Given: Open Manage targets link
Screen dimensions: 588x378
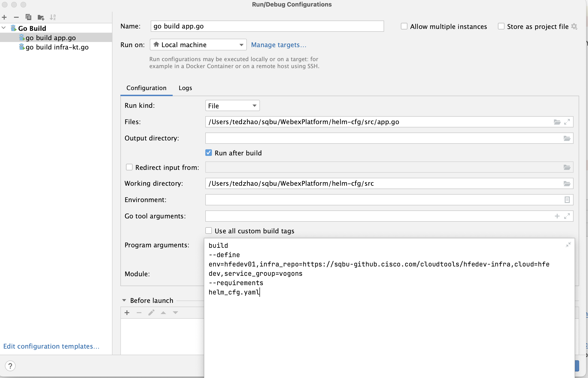Looking at the screenshot, I should click(279, 45).
